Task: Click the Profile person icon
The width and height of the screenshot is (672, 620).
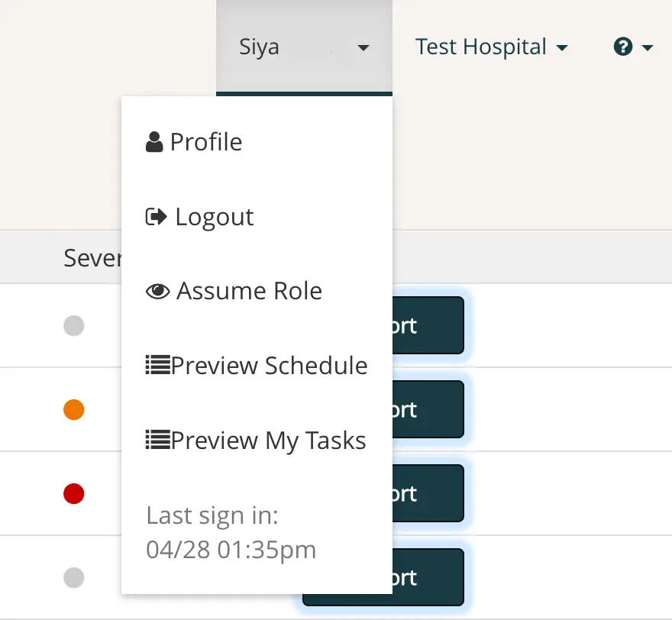Action: click(x=155, y=140)
